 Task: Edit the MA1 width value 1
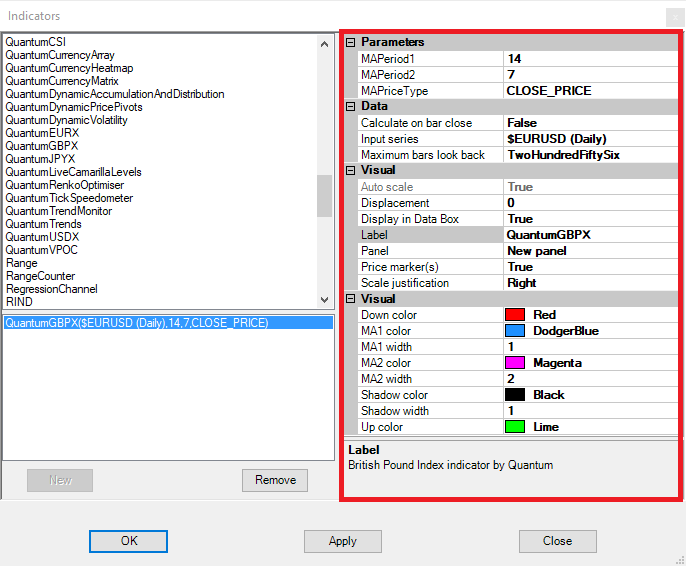point(591,347)
